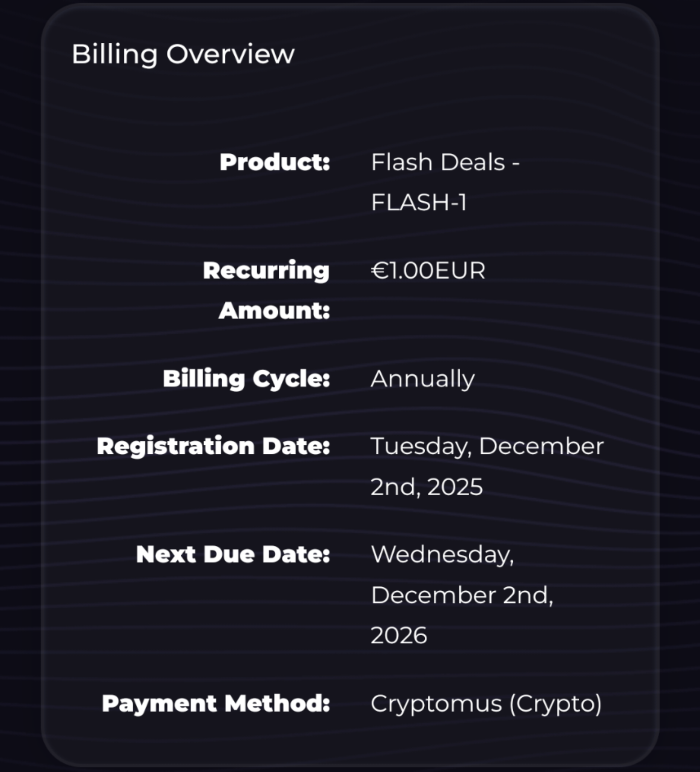Click the Registration Date: label
The width and height of the screenshot is (700, 772).
point(213,446)
